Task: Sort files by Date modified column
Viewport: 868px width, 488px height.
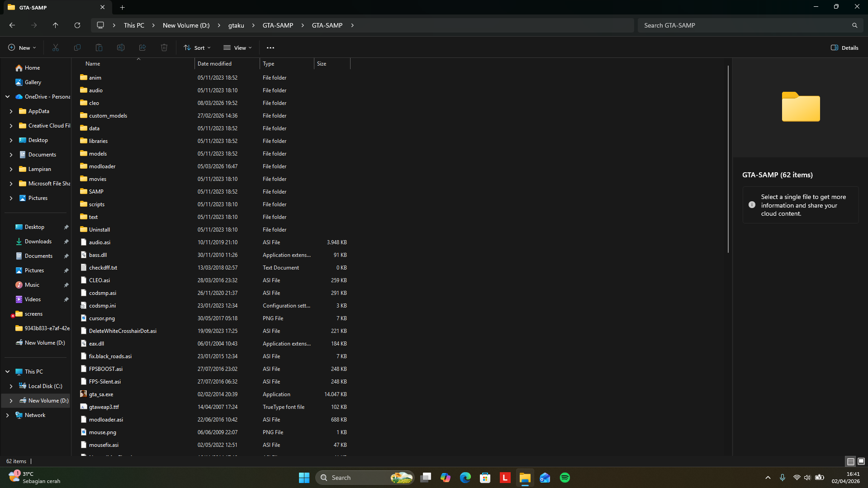Action: [227, 64]
